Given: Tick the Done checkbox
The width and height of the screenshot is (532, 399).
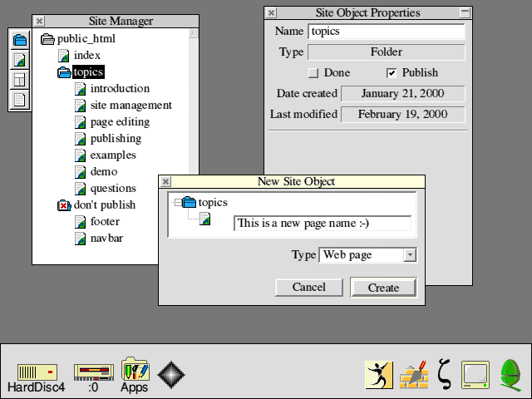Looking at the screenshot, I should 313,73.
